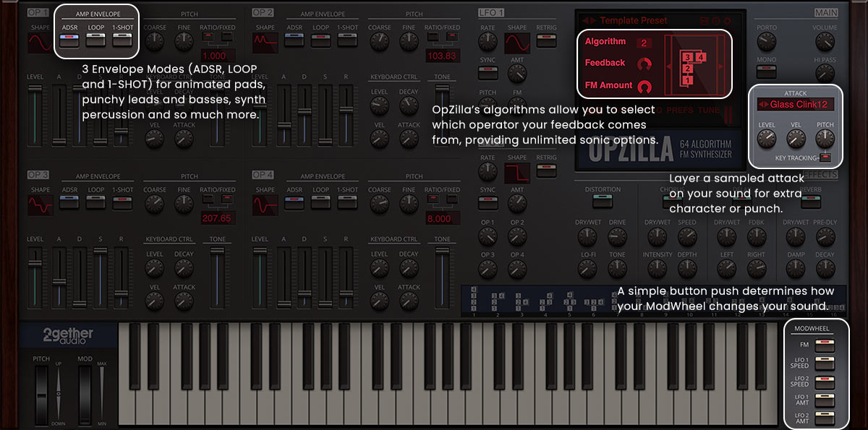The image size is (868, 430).
Task: Enable the OP 1 ADSR envelope mode
Action: tap(70, 40)
